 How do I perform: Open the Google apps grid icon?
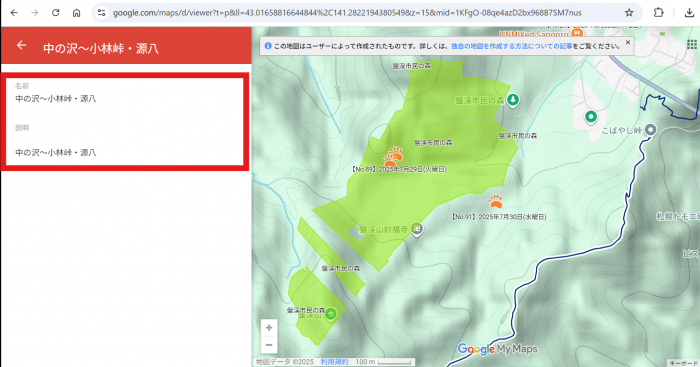[692, 44]
